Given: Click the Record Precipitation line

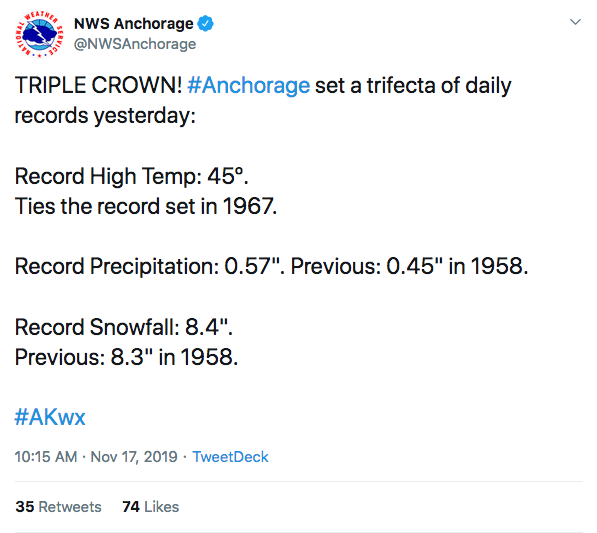Looking at the screenshot, I should 271,266.
